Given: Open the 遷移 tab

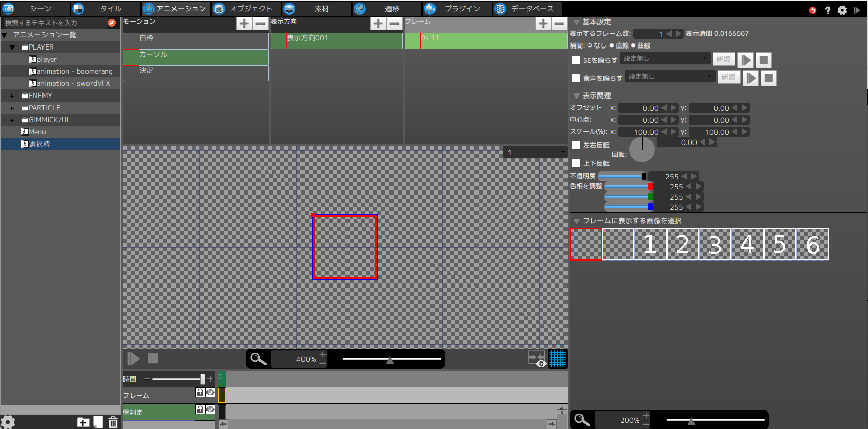Looking at the screenshot, I should [x=387, y=9].
